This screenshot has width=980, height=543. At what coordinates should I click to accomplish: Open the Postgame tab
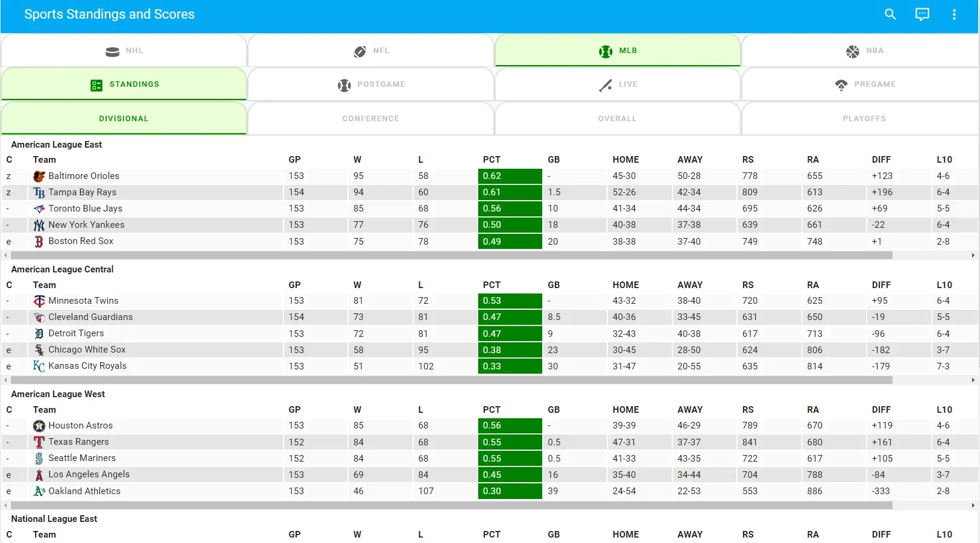(x=371, y=84)
